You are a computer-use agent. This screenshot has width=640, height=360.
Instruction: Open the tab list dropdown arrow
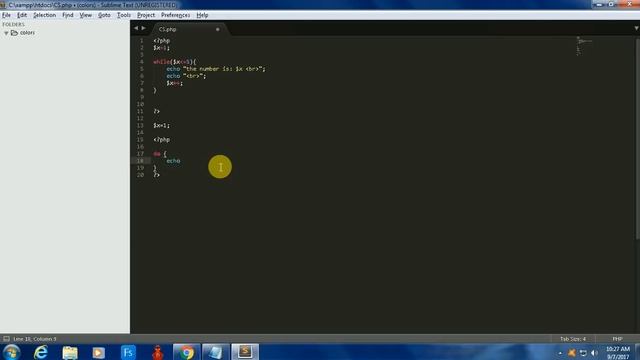pos(636,28)
